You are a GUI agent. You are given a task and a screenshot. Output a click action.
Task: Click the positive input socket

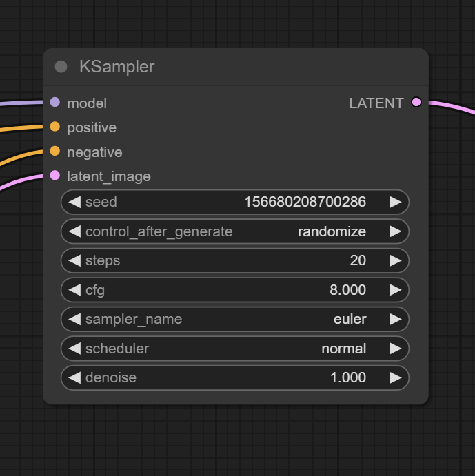pyautogui.click(x=55, y=127)
